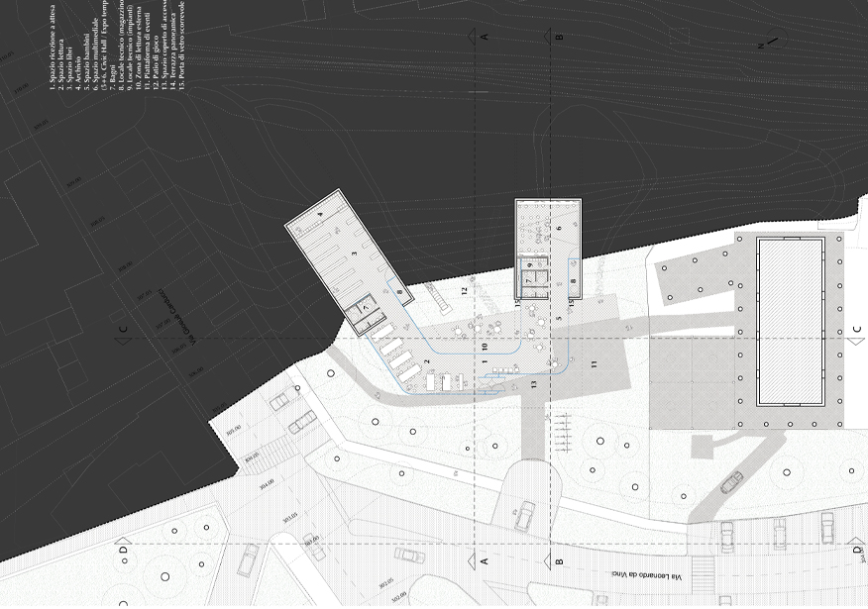Select room number 6 in the upright building
This screenshot has height=609, width=868.
coord(559,229)
